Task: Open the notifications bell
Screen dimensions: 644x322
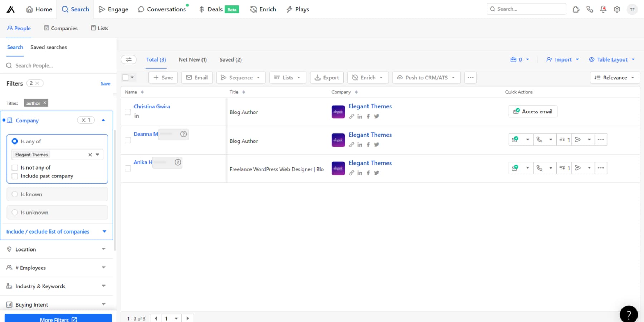Action: pos(603,9)
